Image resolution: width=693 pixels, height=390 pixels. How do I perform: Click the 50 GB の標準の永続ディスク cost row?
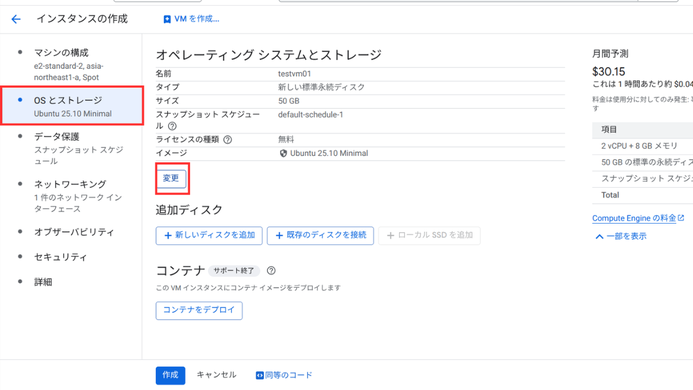pos(643,162)
